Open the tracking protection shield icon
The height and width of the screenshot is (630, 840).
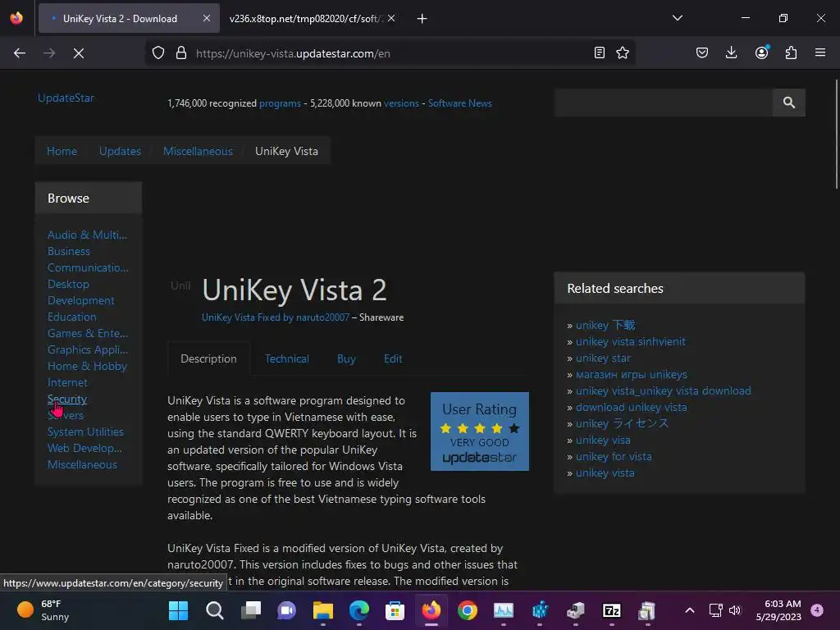tap(158, 53)
